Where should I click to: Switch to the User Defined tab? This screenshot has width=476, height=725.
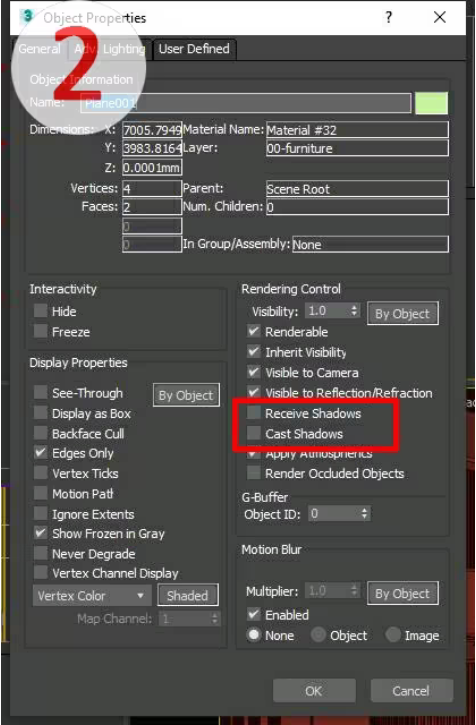click(194, 49)
